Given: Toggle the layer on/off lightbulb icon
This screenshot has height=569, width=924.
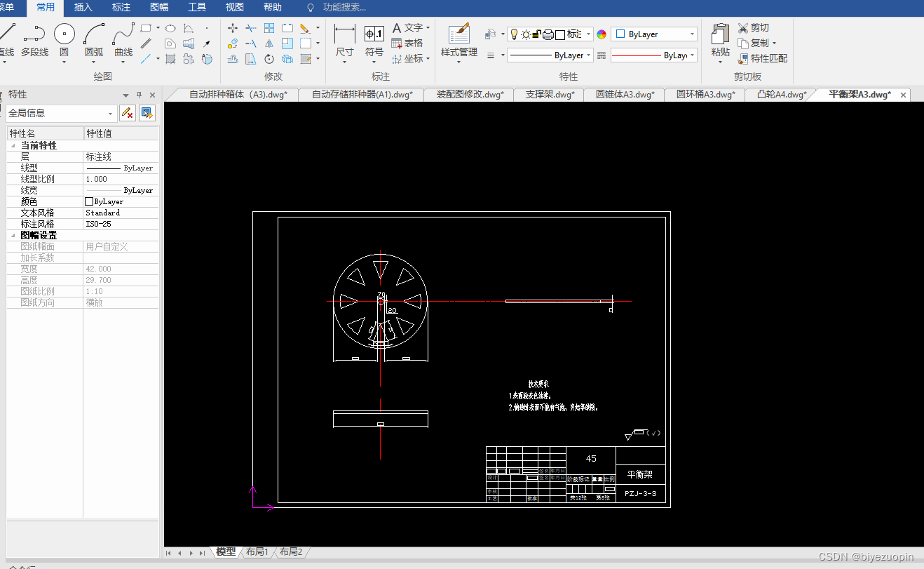Looking at the screenshot, I should click(513, 34).
